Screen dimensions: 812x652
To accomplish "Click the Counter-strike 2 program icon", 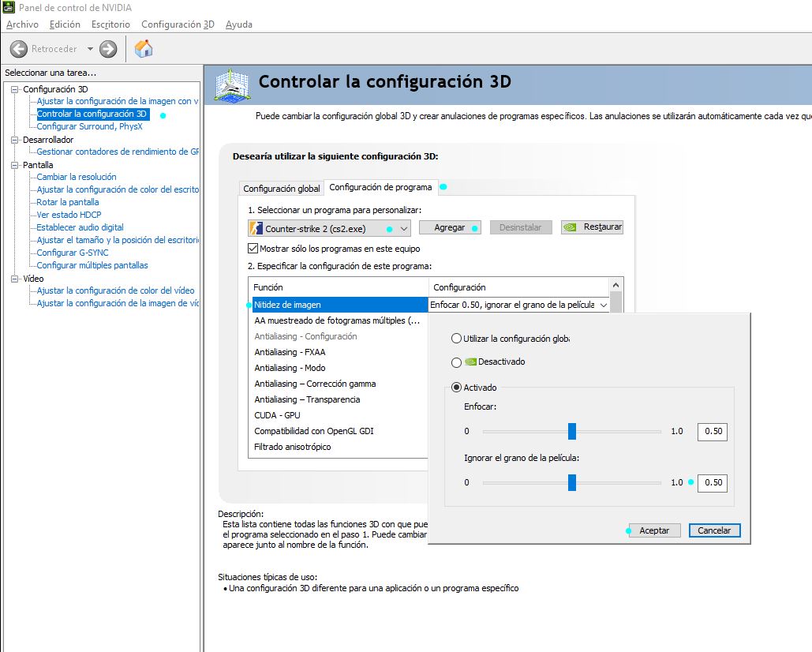I will tap(256, 228).
